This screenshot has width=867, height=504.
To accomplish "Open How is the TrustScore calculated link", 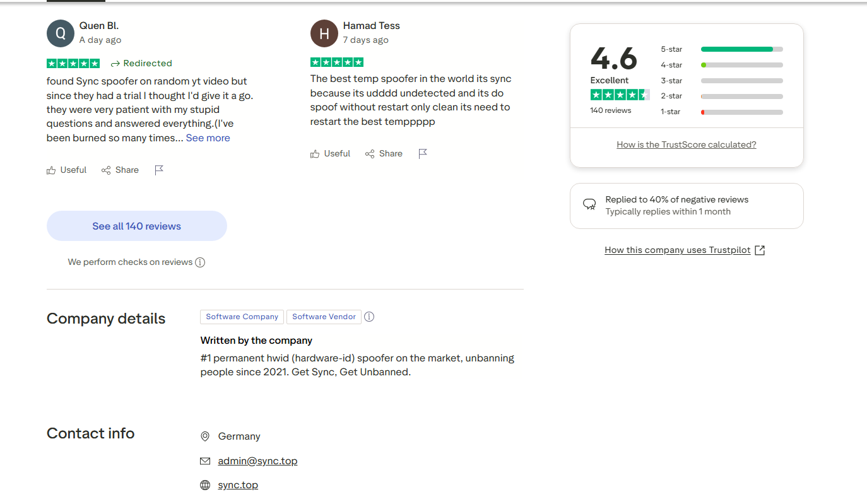I will pyautogui.click(x=687, y=145).
